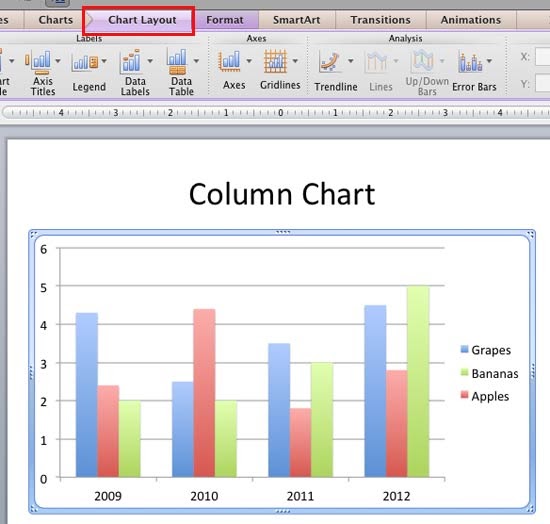Click the 2009 category axis label
Image resolution: width=550 pixels, height=524 pixels.
(108, 496)
